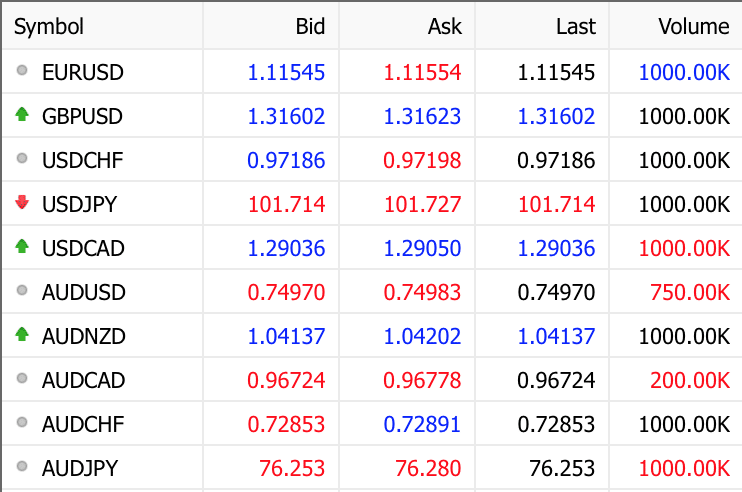Click the green up arrow beside USDCAD
This screenshot has height=492, width=742.
pyautogui.click(x=22, y=248)
